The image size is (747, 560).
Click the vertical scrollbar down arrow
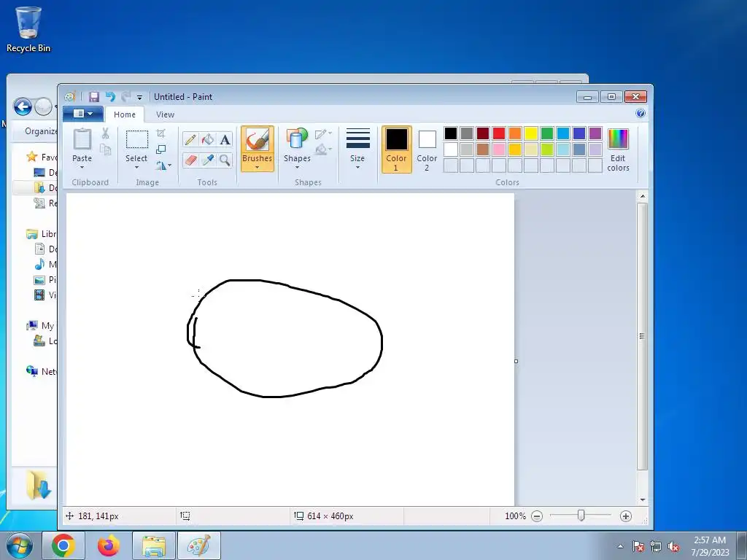click(642, 499)
